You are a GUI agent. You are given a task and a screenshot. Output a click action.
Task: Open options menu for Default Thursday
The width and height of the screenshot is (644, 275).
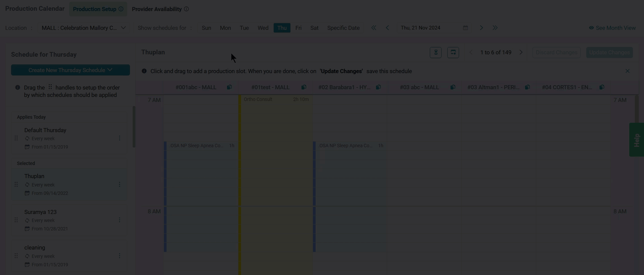[120, 138]
